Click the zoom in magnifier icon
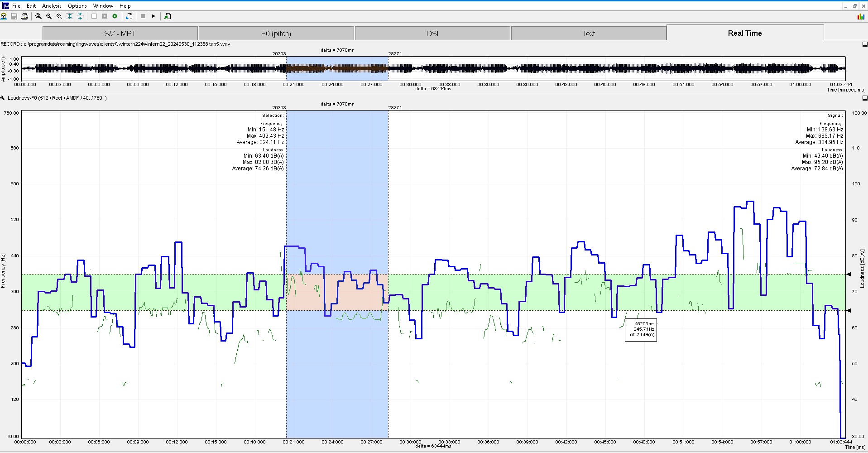This screenshot has width=868, height=453. click(49, 16)
